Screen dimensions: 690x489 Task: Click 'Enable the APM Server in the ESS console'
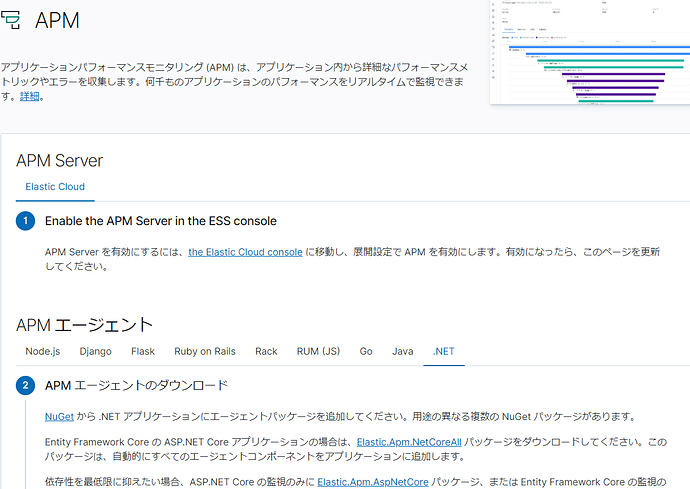click(x=161, y=221)
